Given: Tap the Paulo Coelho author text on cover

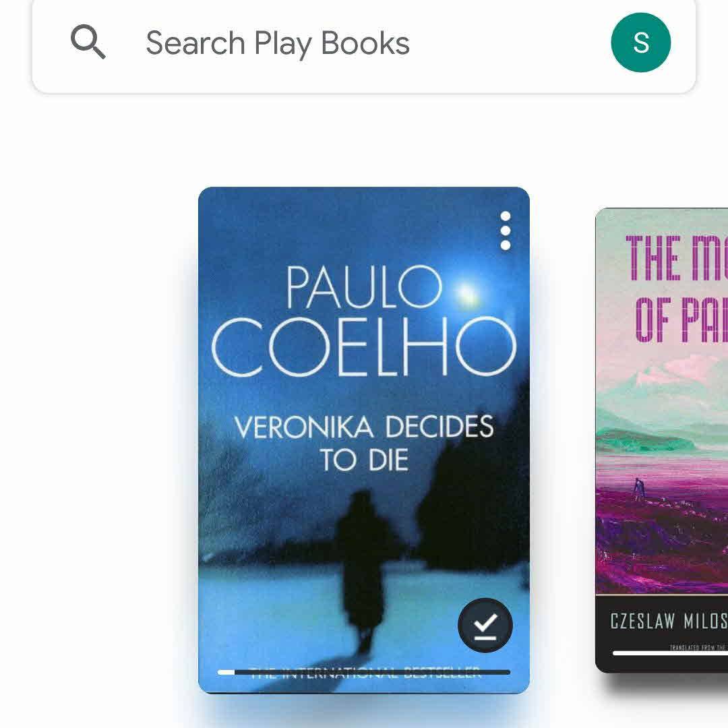Looking at the screenshot, I should [x=363, y=321].
